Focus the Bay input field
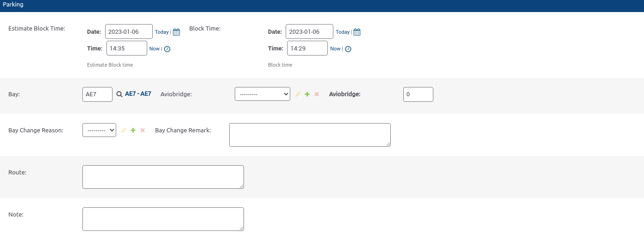 tap(97, 94)
